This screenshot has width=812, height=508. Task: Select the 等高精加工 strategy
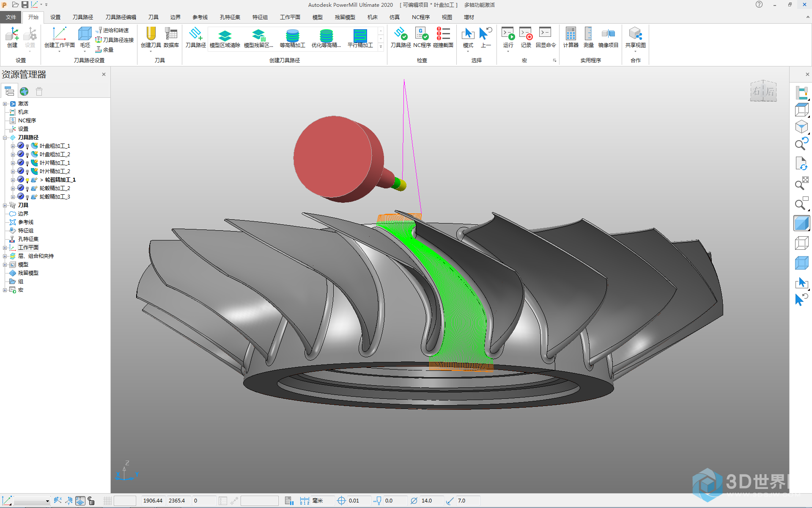pyautogui.click(x=292, y=39)
